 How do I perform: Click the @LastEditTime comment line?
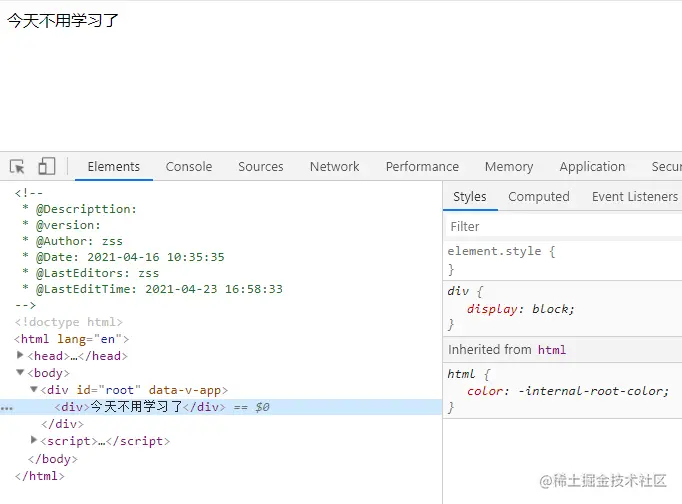tap(153, 289)
